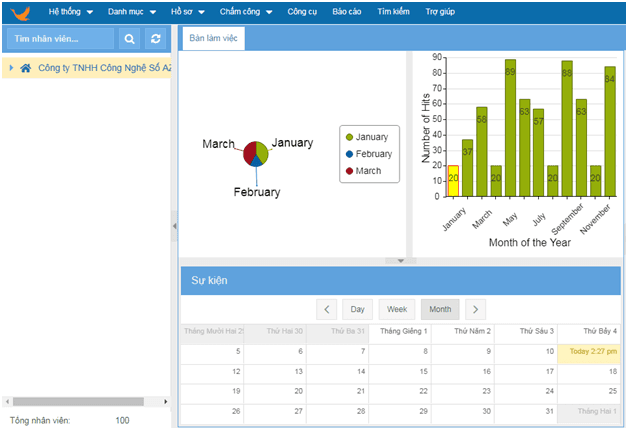628x430 pixels.
Task: Collapse the left panel splitter handle
Action: click(x=175, y=226)
